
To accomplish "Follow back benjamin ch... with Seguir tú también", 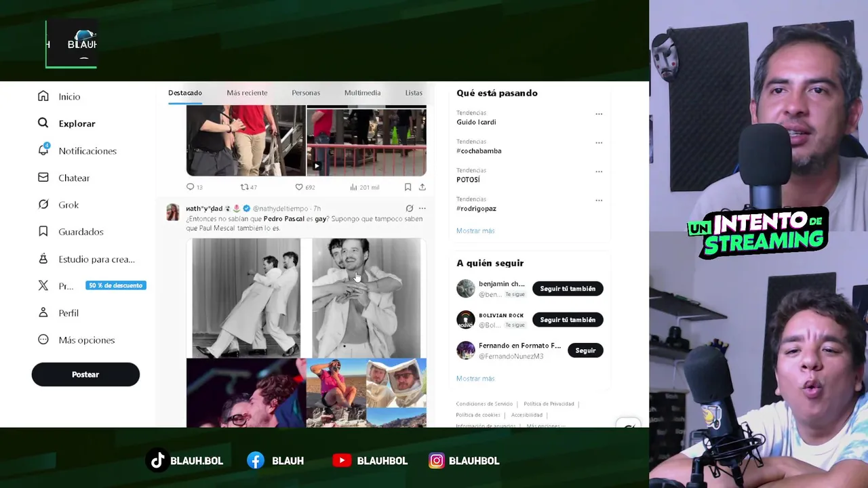I will pyautogui.click(x=568, y=289).
